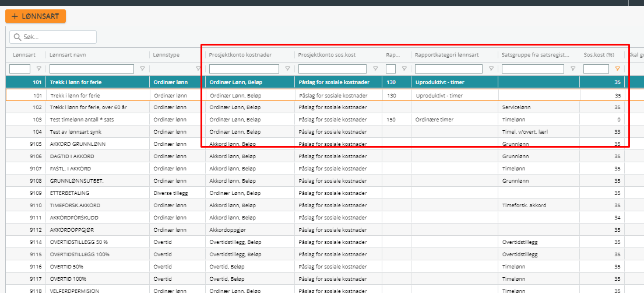
Task: Open filter icon for Prosjektkonto kostnader column
Action: pyautogui.click(x=287, y=69)
